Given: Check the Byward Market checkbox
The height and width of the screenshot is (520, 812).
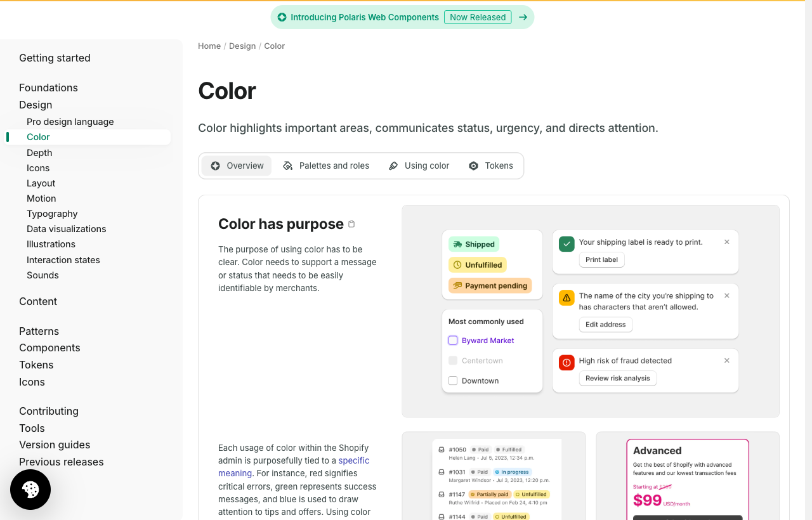Looking at the screenshot, I should click(453, 341).
